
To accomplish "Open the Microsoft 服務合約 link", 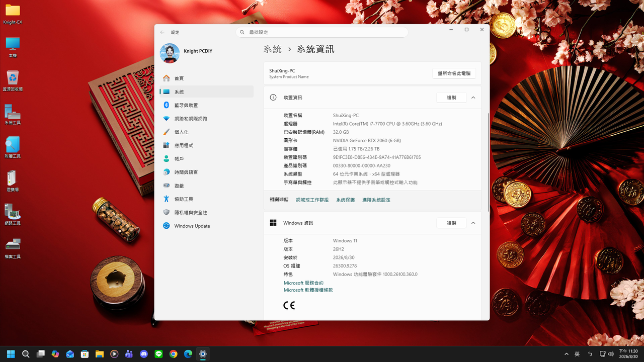I will (303, 283).
